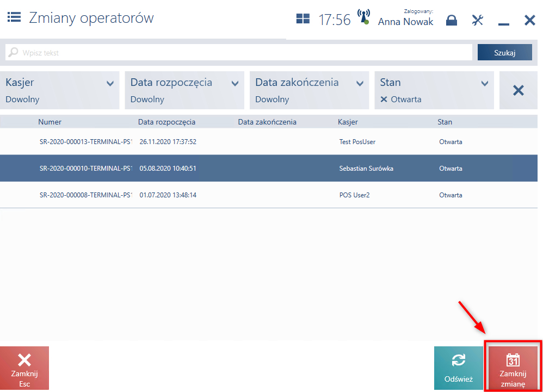Click the Odśwież refresh button
The image size is (543, 392).
tap(459, 368)
